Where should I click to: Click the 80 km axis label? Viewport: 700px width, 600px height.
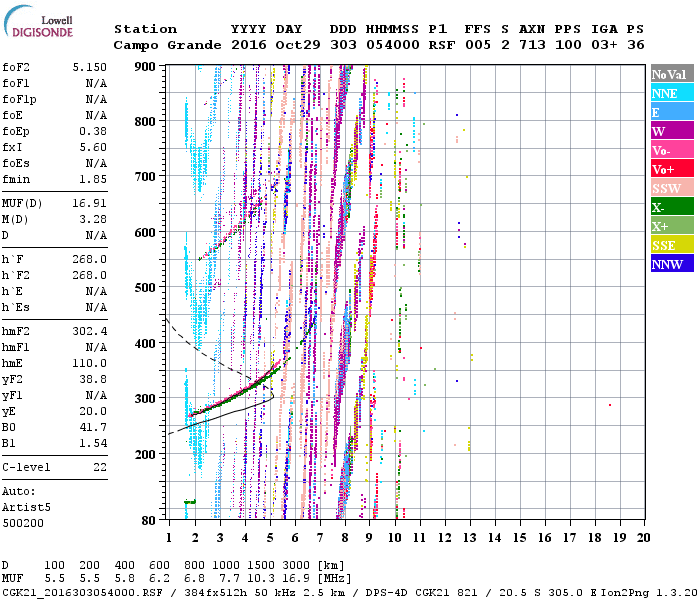(x=148, y=521)
